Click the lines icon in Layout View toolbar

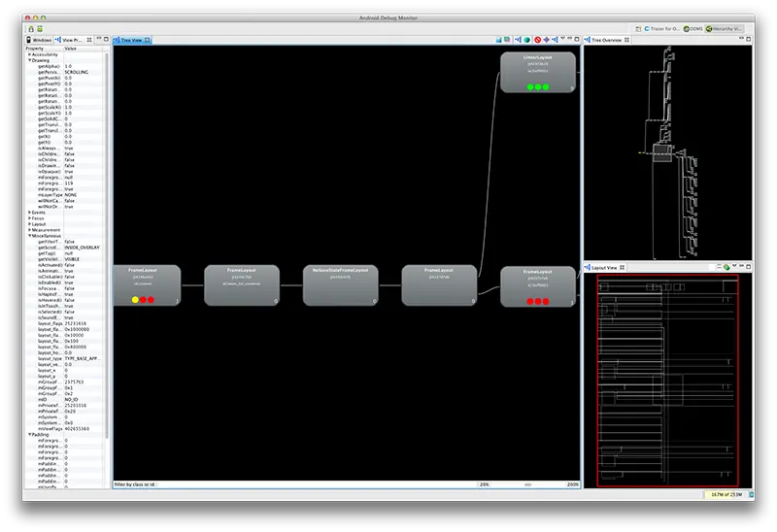[x=719, y=267]
